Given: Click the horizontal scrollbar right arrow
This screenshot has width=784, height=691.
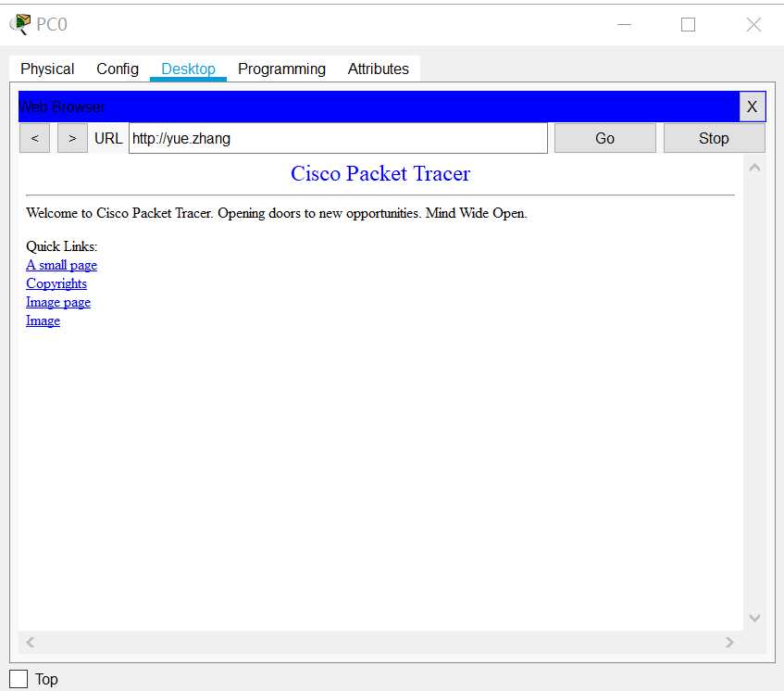Looking at the screenshot, I should click(729, 642).
